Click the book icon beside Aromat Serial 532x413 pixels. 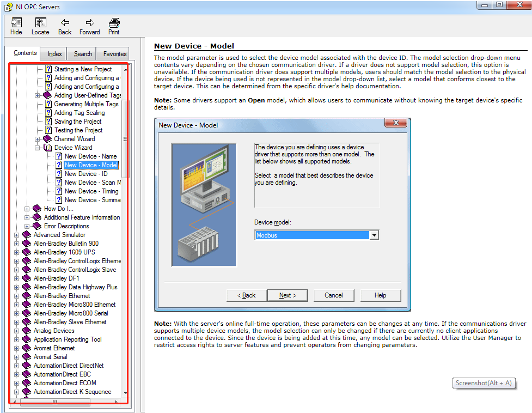point(27,357)
